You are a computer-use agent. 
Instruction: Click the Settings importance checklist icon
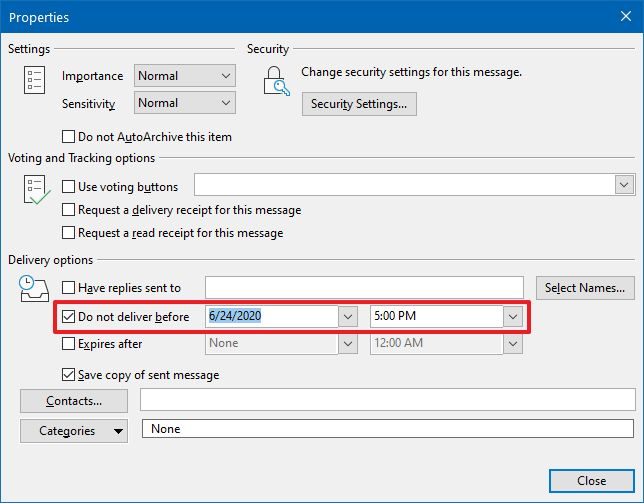[x=33, y=80]
